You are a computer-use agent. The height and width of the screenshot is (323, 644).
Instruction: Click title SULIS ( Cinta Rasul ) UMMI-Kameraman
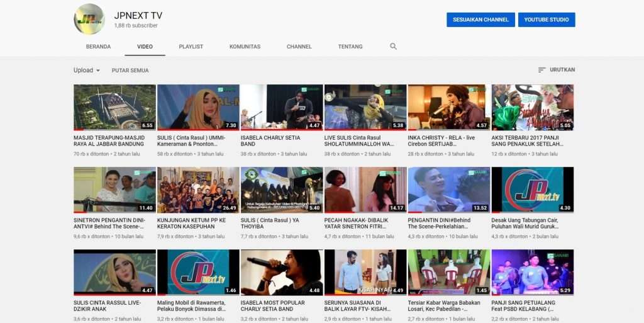click(x=191, y=141)
